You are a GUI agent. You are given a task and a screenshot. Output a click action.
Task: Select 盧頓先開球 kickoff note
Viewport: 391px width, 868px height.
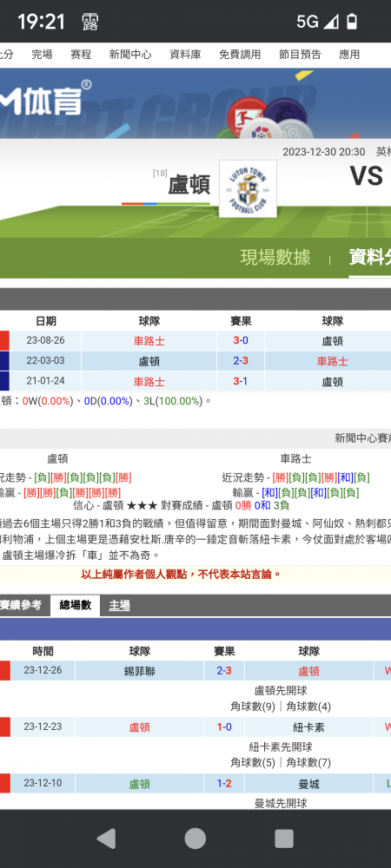tap(281, 690)
